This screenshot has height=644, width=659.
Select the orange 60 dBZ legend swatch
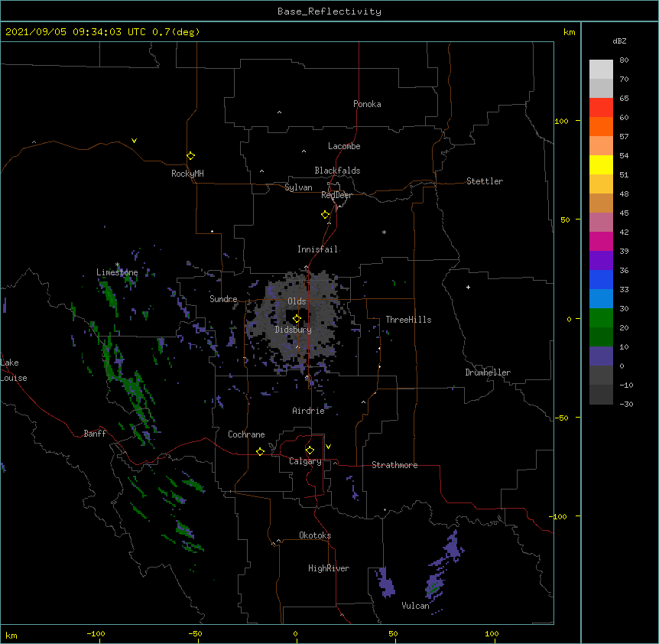point(601,126)
